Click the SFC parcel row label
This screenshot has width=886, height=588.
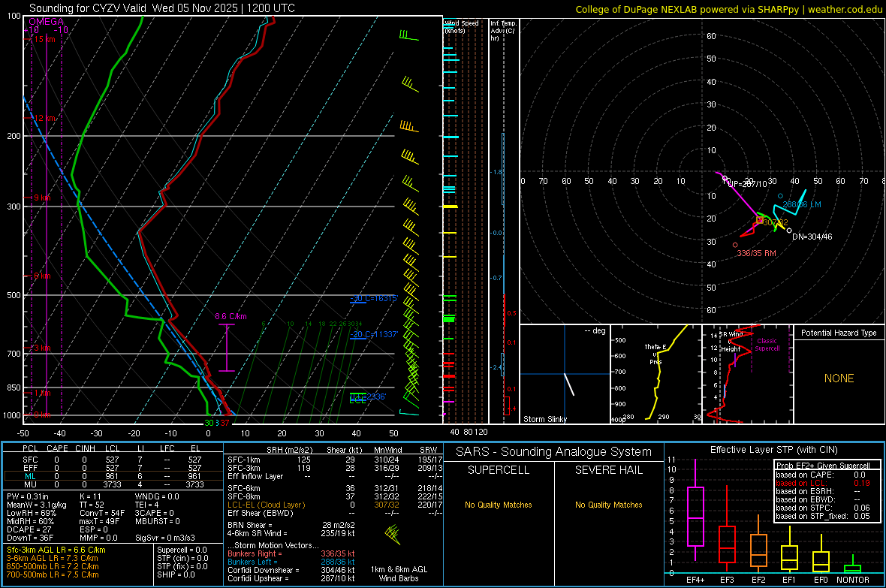30,460
